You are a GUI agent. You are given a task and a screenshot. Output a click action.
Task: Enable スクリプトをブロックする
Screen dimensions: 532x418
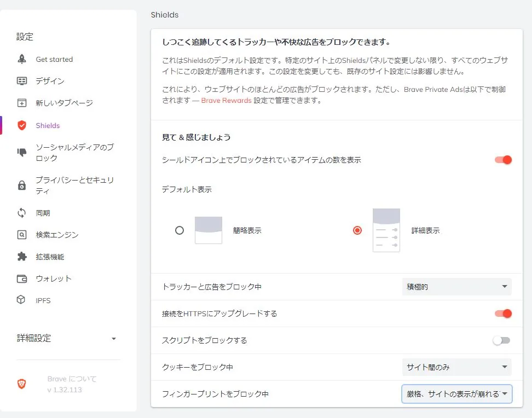pyautogui.click(x=501, y=340)
